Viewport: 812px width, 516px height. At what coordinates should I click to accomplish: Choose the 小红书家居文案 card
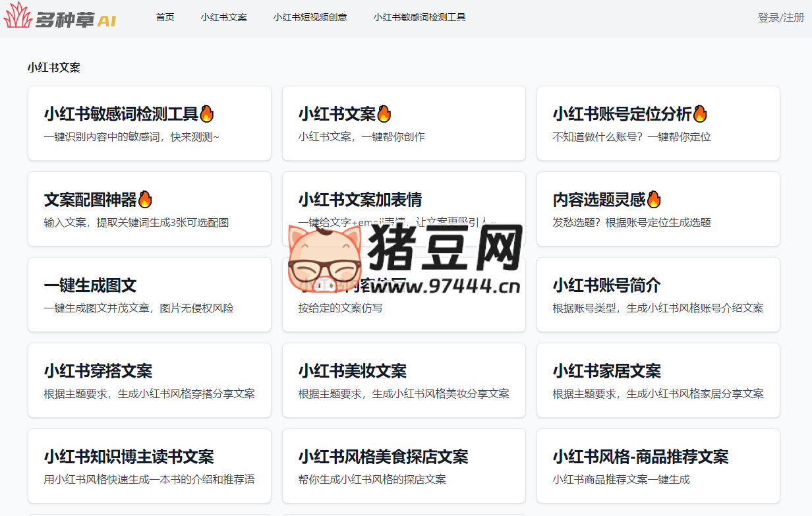(x=658, y=380)
